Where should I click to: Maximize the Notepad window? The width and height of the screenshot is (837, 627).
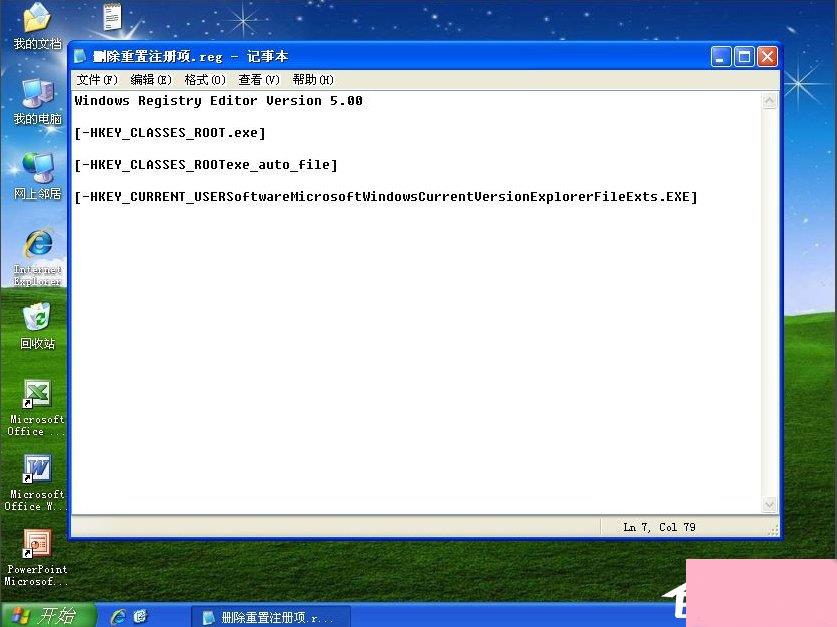[x=744, y=57]
